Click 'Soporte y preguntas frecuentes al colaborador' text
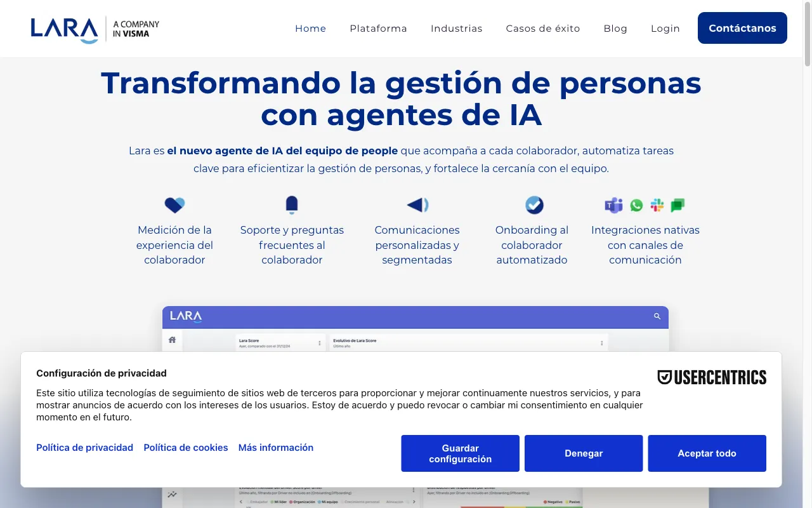Image resolution: width=812 pixels, height=508 pixels. coord(292,245)
